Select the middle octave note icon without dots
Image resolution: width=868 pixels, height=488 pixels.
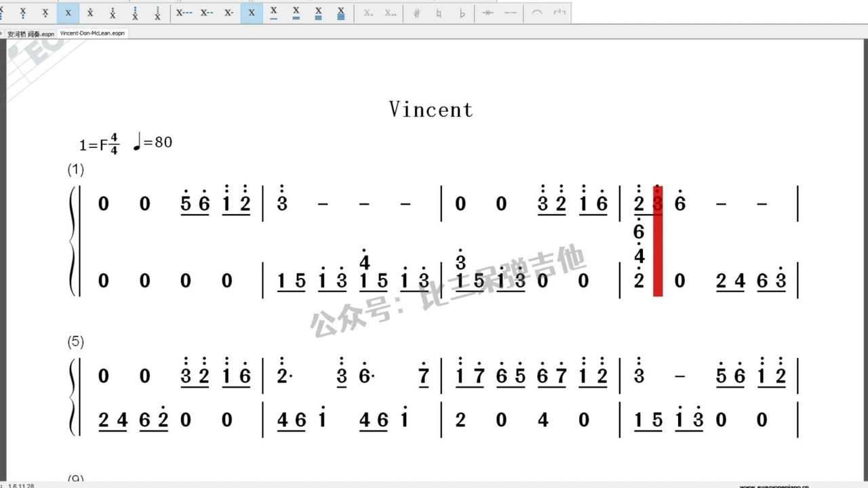68,13
